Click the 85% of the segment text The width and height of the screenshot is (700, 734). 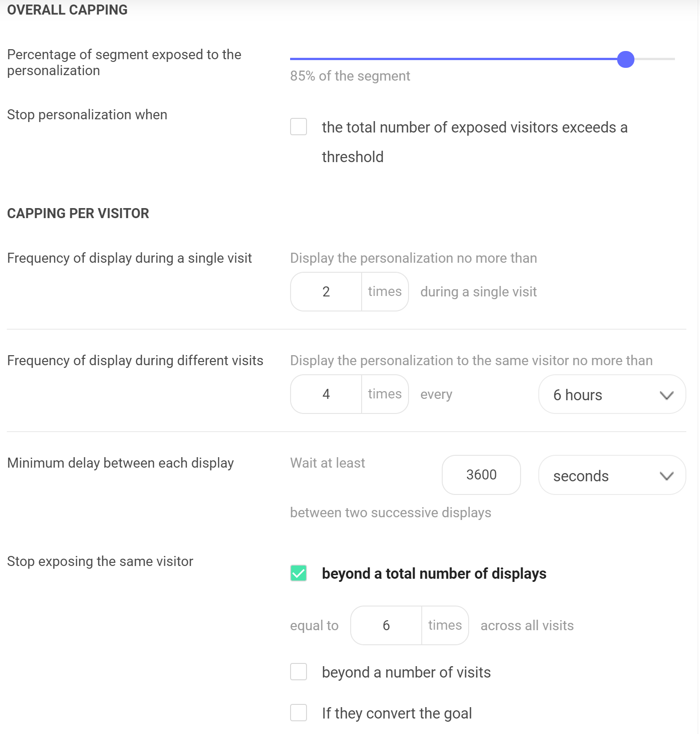tap(350, 76)
